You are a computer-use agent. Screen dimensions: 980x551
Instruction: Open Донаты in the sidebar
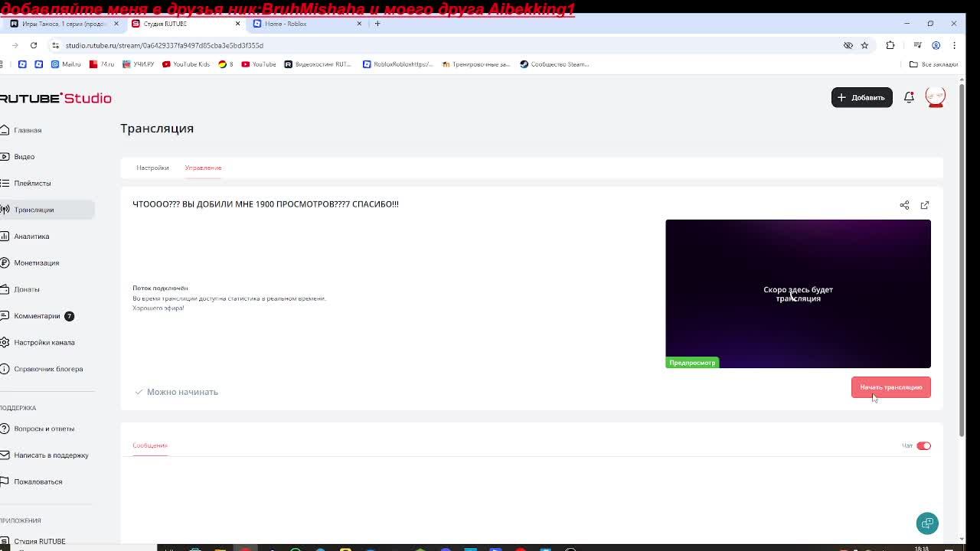point(26,289)
